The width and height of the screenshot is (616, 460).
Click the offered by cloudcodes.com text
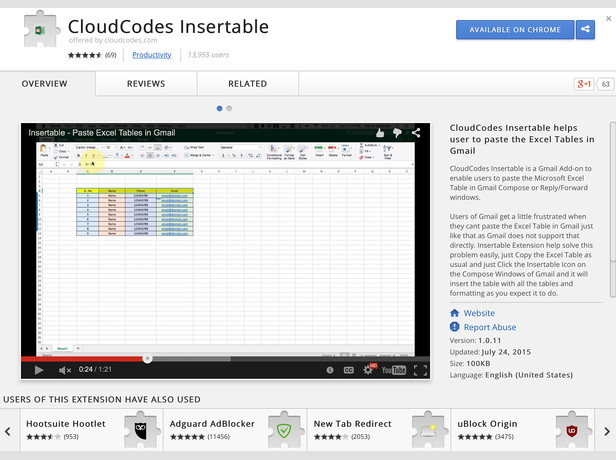point(113,40)
